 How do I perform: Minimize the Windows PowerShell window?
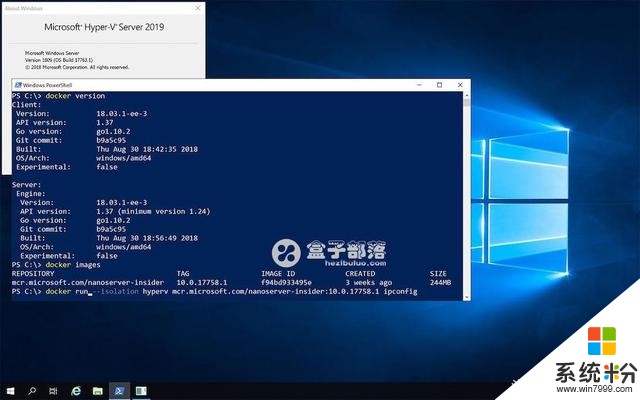419,85
